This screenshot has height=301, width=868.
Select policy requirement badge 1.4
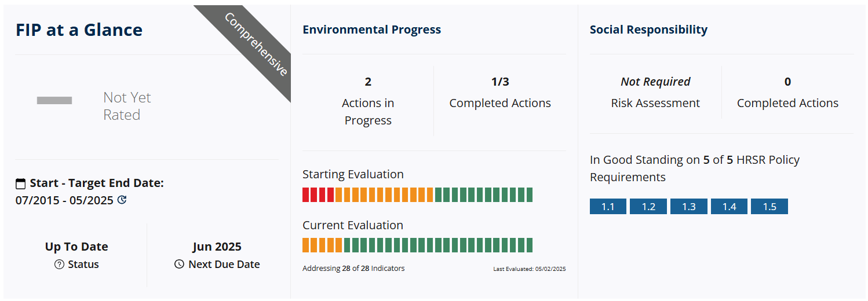click(729, 207)
